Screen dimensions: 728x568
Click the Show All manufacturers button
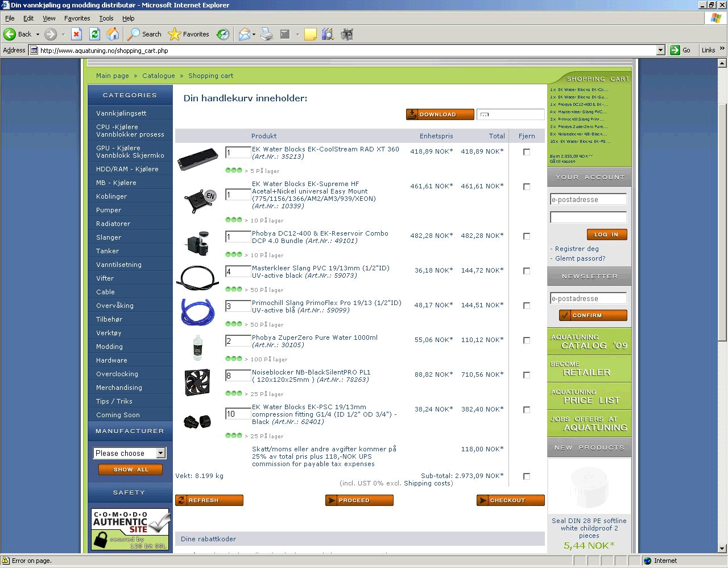(x=130, y=470)
